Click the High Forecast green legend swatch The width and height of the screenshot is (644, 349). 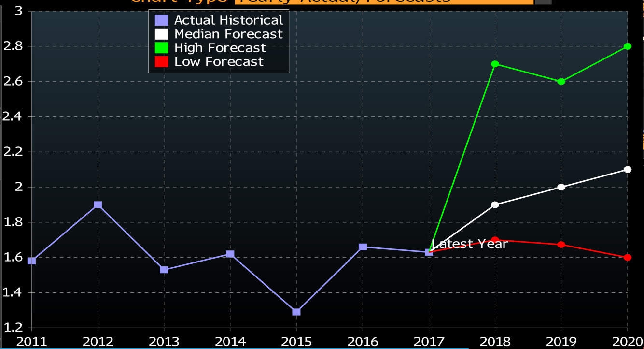pos(162,48)
